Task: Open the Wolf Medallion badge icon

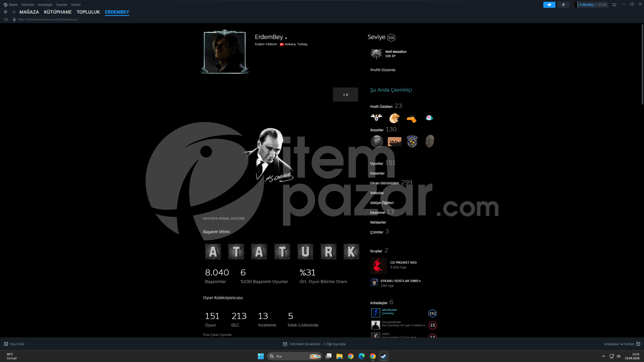Action: tap(376, 54)
